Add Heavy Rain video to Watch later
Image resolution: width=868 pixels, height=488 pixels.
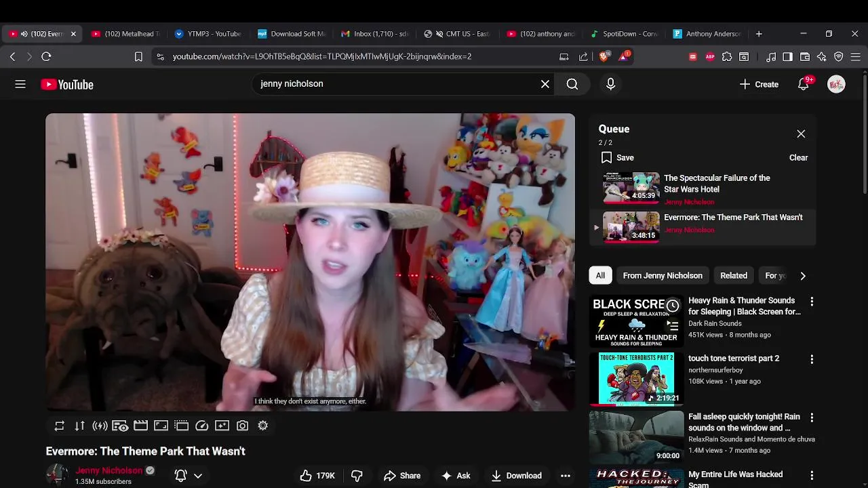pos(672,306)
